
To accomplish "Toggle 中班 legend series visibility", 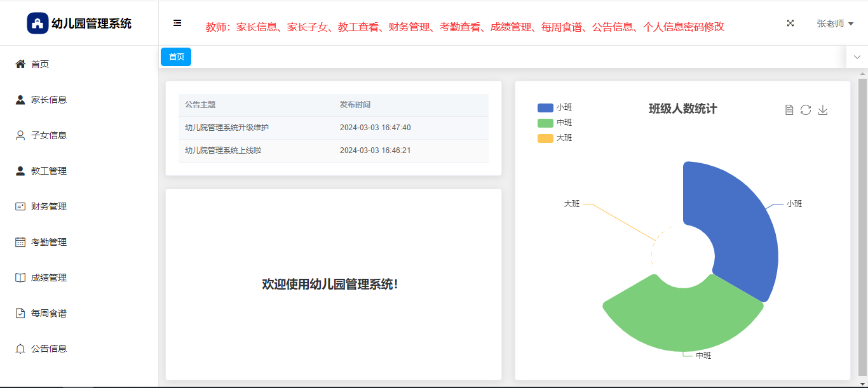I will click(545, 123).
